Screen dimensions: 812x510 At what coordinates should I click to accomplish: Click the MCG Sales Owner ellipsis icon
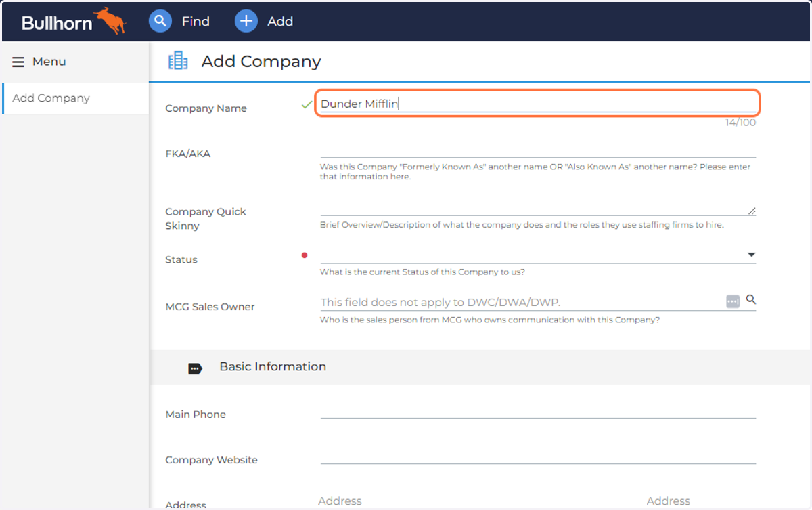[733, 301]
